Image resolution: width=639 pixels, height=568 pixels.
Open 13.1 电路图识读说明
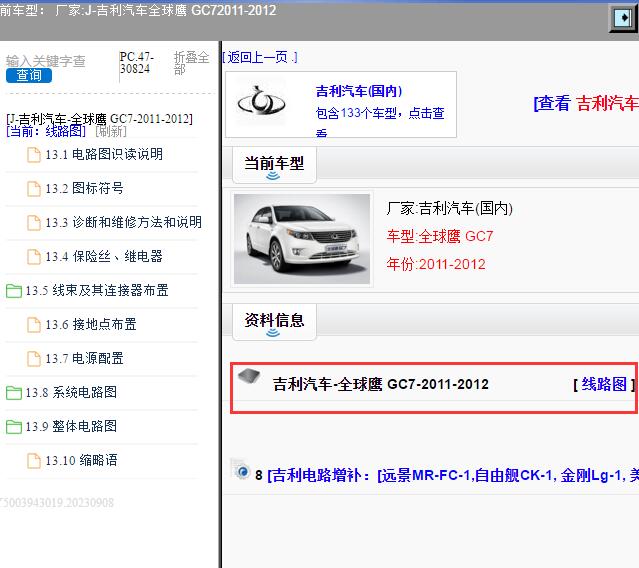(104, 154)
